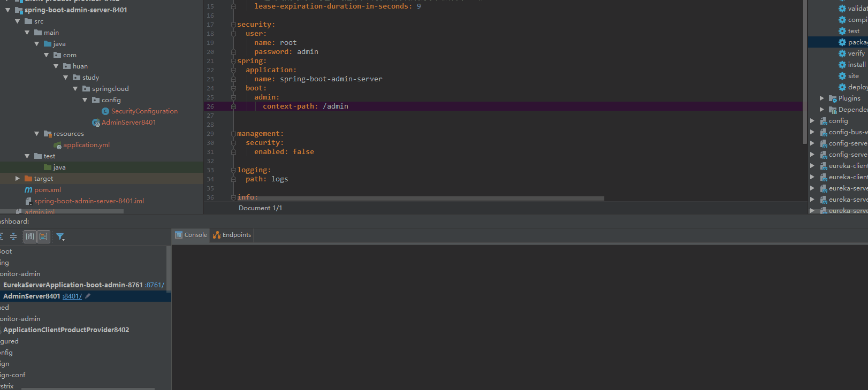Image resolution: width=868 pixels, height=390 pixels.
Task: Click the Console tab icon
Action: tap(179, 235)
